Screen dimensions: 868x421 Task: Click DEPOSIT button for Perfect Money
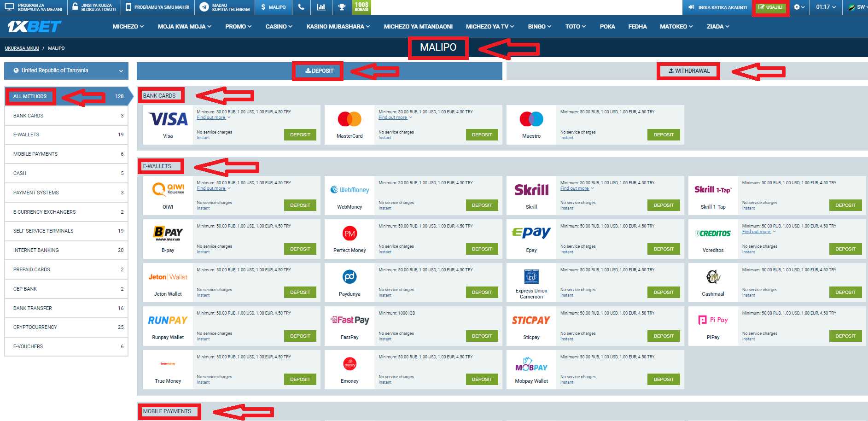482,249
